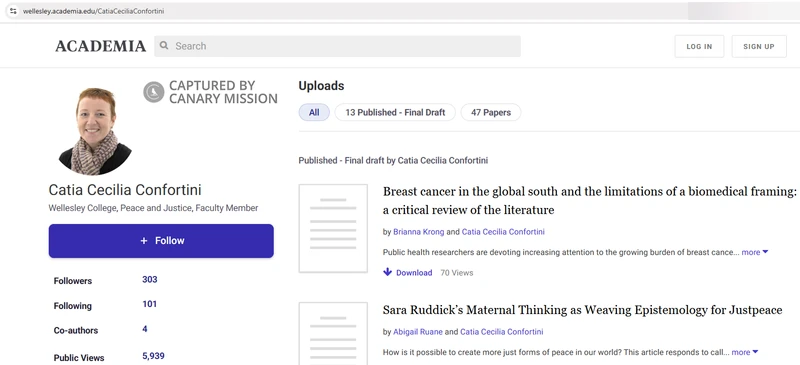Image resolution: width=800 pixels, height=365 pixels.
Task: Open the Sara Ruddick paper thumbnail
Action: tap(333, 333)
